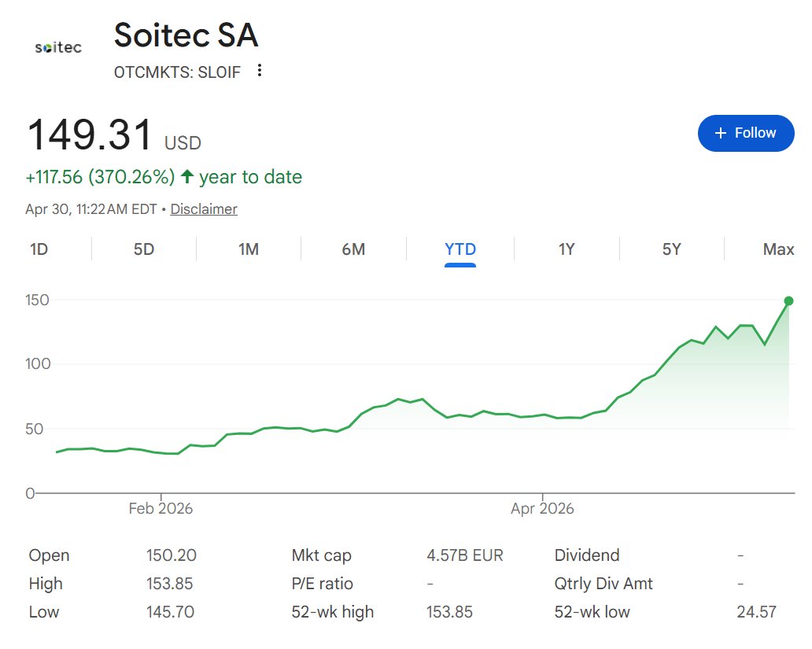Click the 149.31 price value
Screen dimensions: 812x649
89,135
